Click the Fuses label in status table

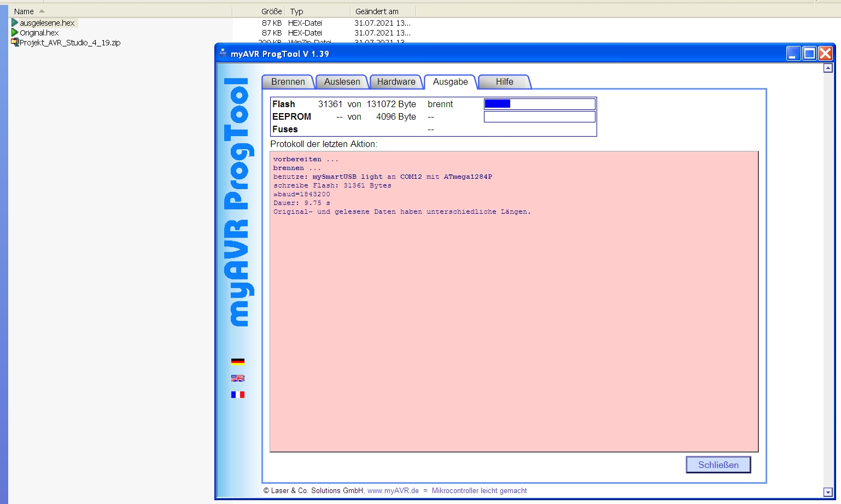point(285,129)
